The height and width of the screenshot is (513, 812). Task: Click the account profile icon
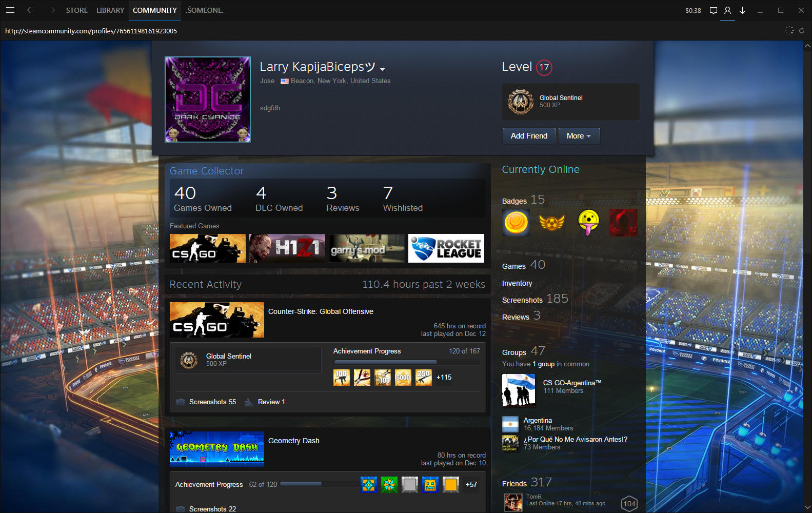click(727, 10)
